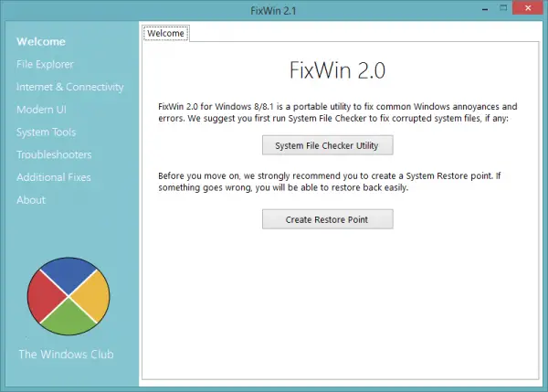Open the Internet & Connectivity section
Screen dimensions: 548x392
[x=70, y=87]
